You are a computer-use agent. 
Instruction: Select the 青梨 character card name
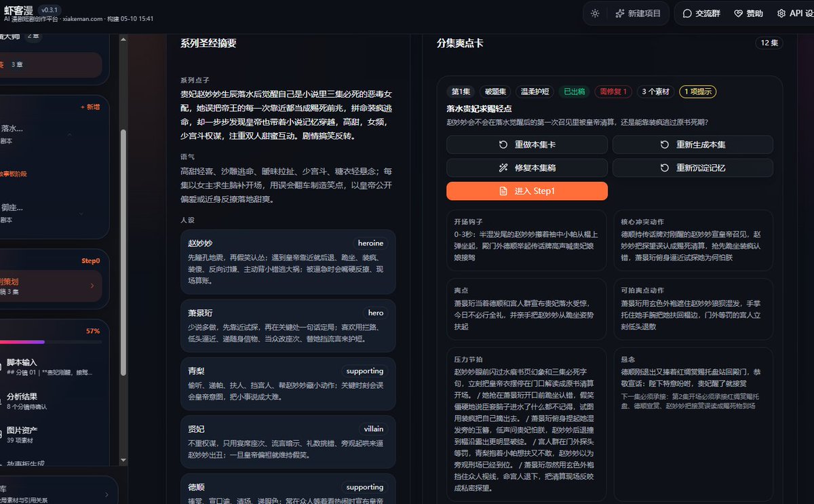click(x=196, y=371)
